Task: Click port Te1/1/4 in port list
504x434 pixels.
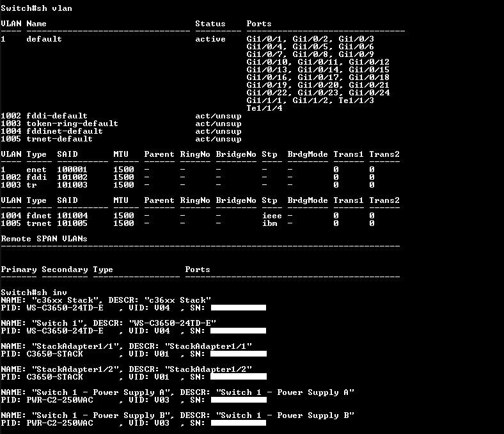Action: pyautogui.click(x=264, y=108)
